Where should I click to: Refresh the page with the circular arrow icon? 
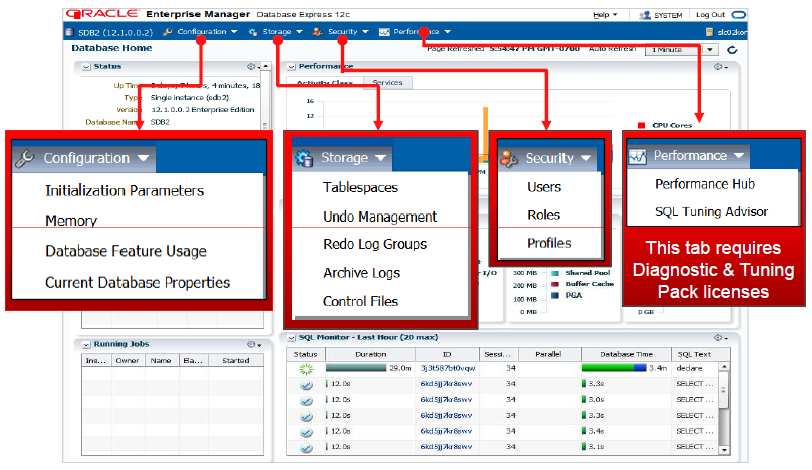732,50
